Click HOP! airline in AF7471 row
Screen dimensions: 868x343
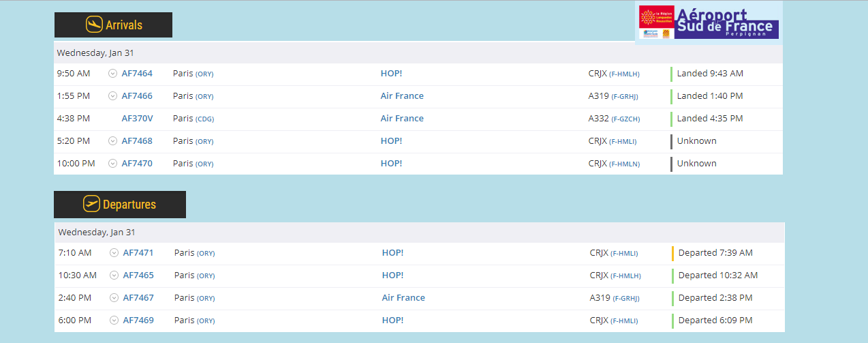[x=392, y=253]
